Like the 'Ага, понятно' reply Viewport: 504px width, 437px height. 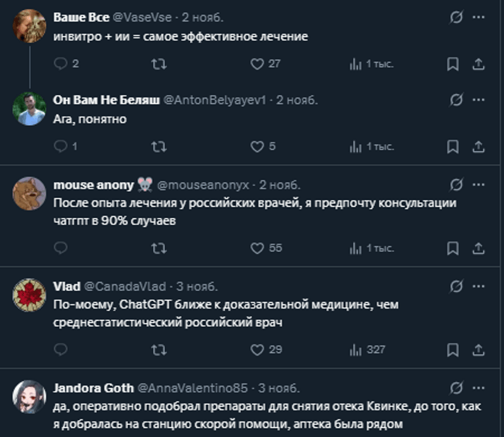click(257, 146)
